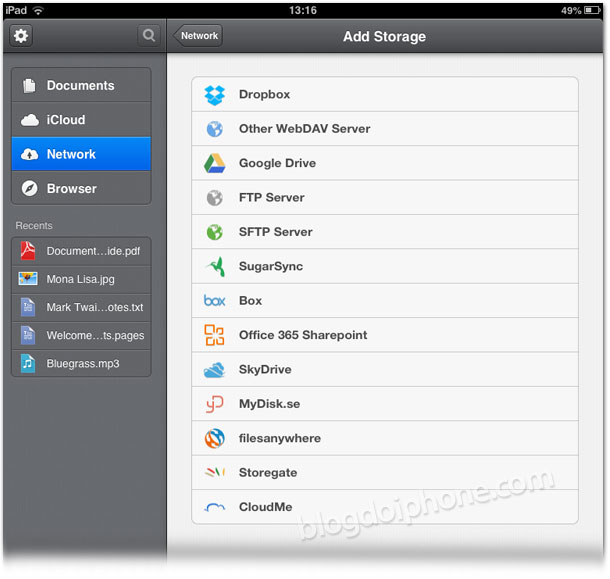Image resolution: width=610 pixels, height=579 pixels.
Task: Select Office 365 Sharepoint label
Action: [x=303, y=335]
